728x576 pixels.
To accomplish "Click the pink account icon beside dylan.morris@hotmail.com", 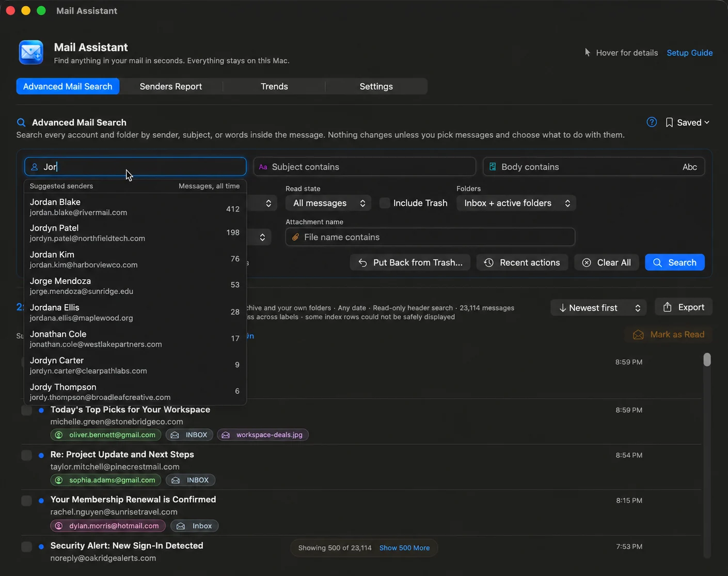I will pos(59,526).
